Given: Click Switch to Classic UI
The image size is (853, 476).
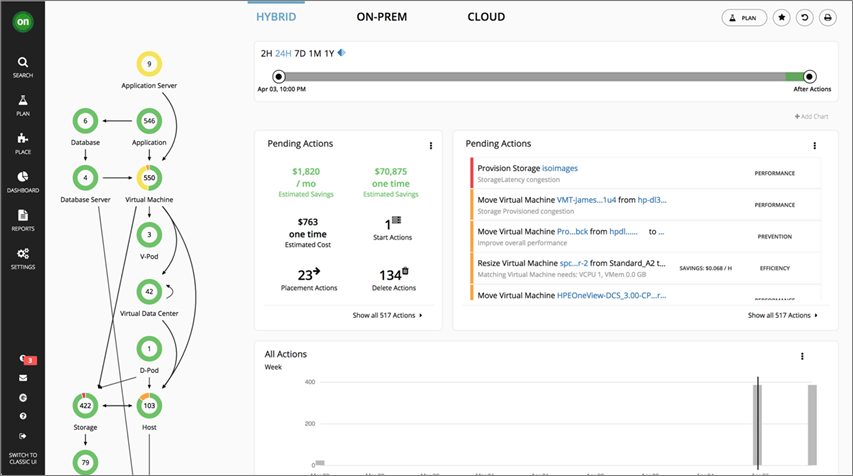Looking at the screenshot, I should click(x=23, y=458).
